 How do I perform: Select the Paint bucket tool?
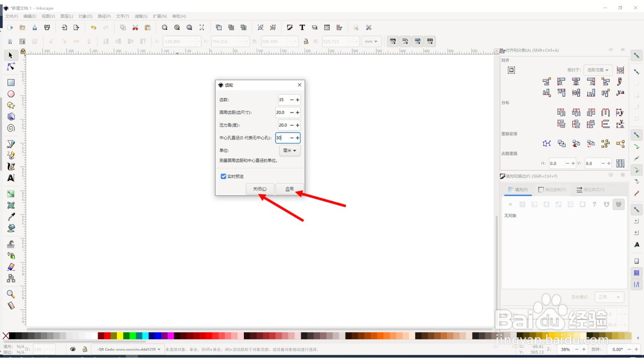point(11,228)
